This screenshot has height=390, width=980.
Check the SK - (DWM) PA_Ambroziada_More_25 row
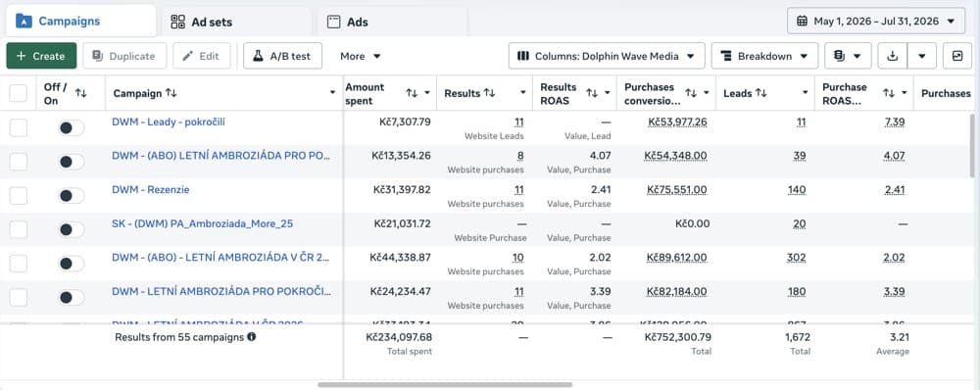[18, 229]
